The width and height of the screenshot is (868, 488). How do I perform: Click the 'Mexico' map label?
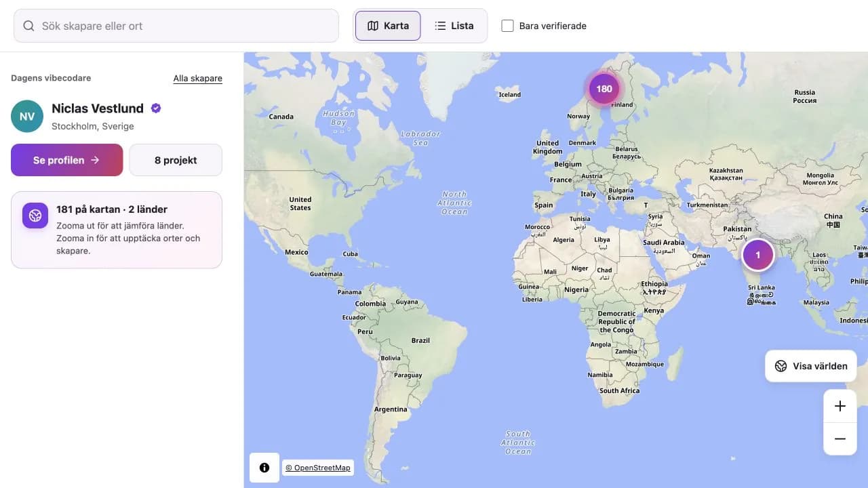[x=296, y=252]
